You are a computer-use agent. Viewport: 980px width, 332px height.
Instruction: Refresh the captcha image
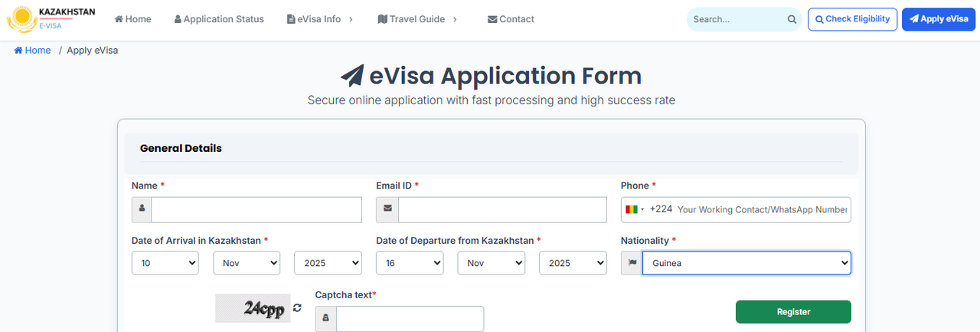[x=298, y=308]
